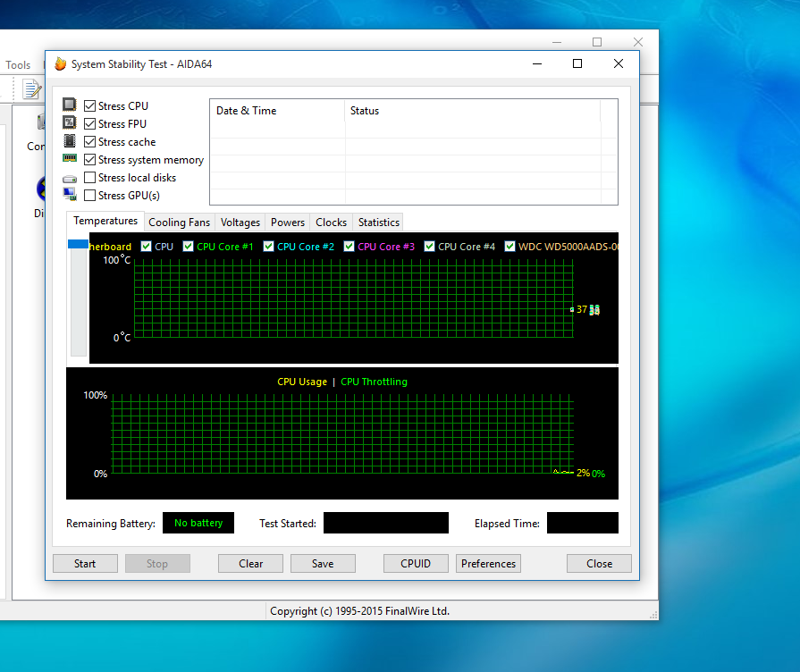
Task: Save the stability test results
Action: (x=323, y=564)
